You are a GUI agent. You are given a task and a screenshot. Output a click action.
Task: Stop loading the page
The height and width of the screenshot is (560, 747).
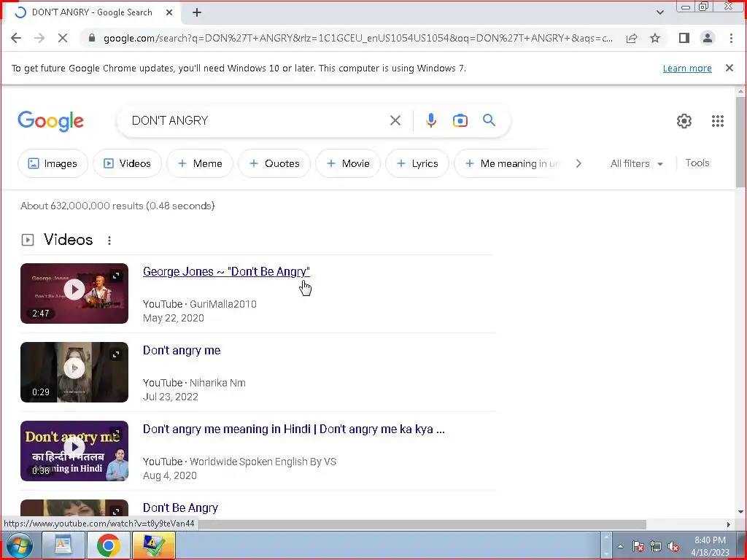point(63,38)
